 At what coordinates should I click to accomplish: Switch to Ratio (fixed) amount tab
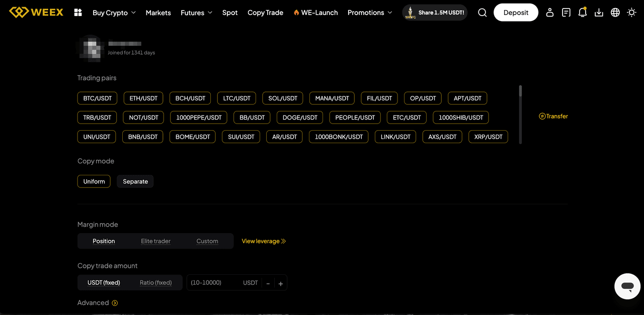[x=155, y=282]
